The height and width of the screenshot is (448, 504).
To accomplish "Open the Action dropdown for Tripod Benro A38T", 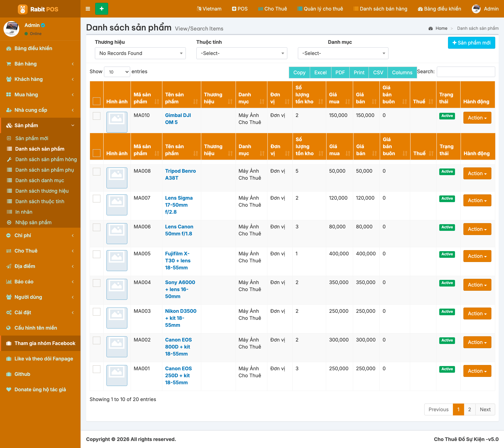I will click(x=477, y=174).
